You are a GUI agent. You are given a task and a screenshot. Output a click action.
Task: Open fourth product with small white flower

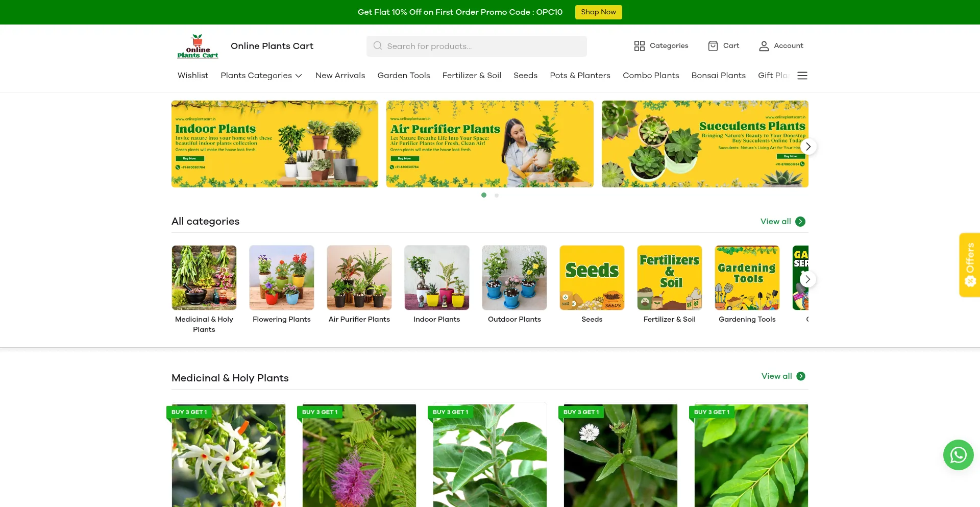click(x=621, y=455)
